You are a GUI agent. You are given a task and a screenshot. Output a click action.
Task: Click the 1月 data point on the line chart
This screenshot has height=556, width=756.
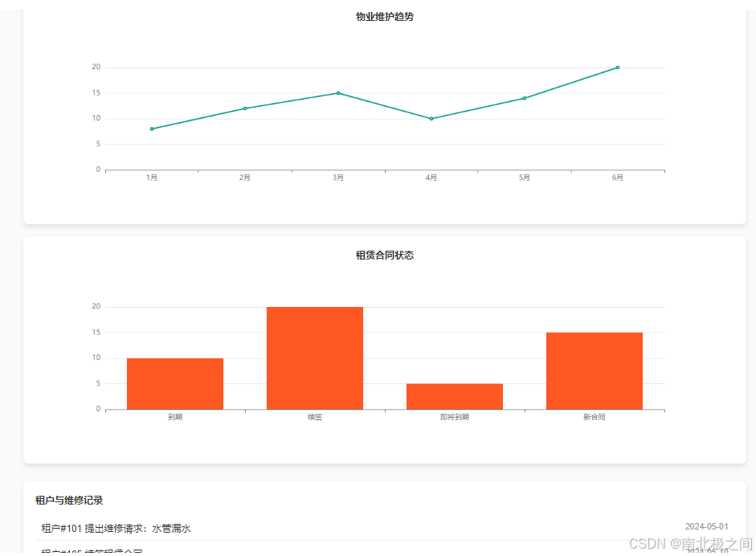tap(152, 129)
